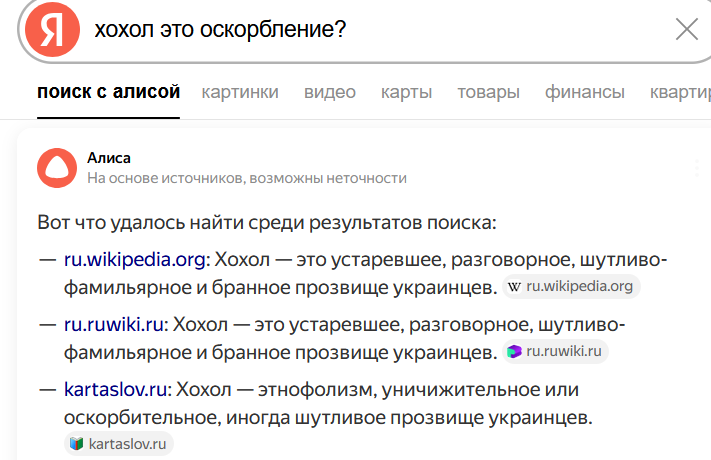
Task: Switch to the 'финансы' tab
Action: point(585,93)
